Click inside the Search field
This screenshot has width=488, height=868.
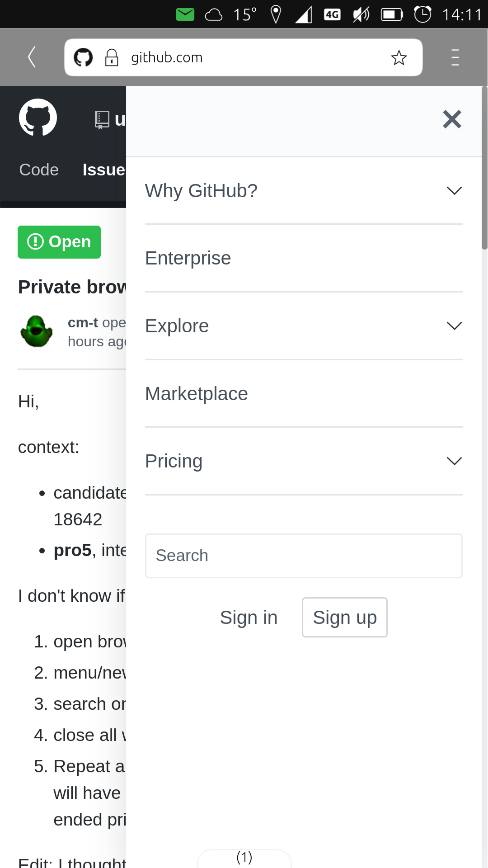[303, 556]
